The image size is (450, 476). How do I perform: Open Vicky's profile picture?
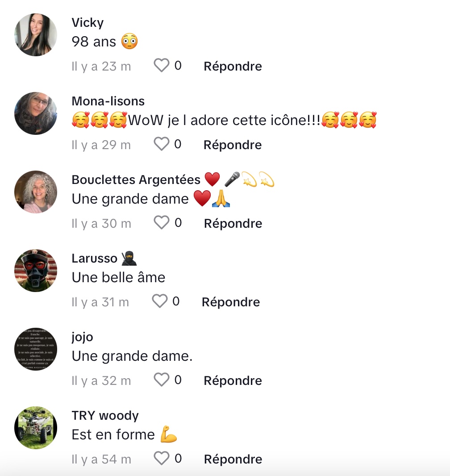(x=36, y=35)
